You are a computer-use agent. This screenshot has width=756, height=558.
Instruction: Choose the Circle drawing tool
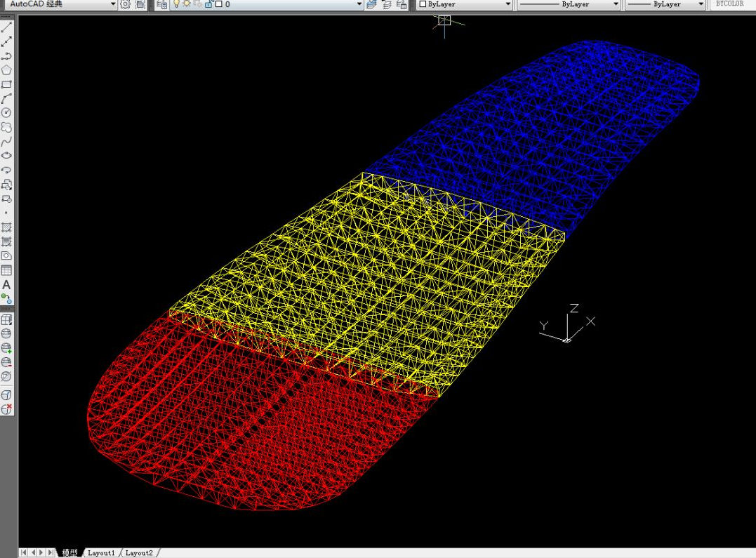pyautogui.click(x=6, y=113)
